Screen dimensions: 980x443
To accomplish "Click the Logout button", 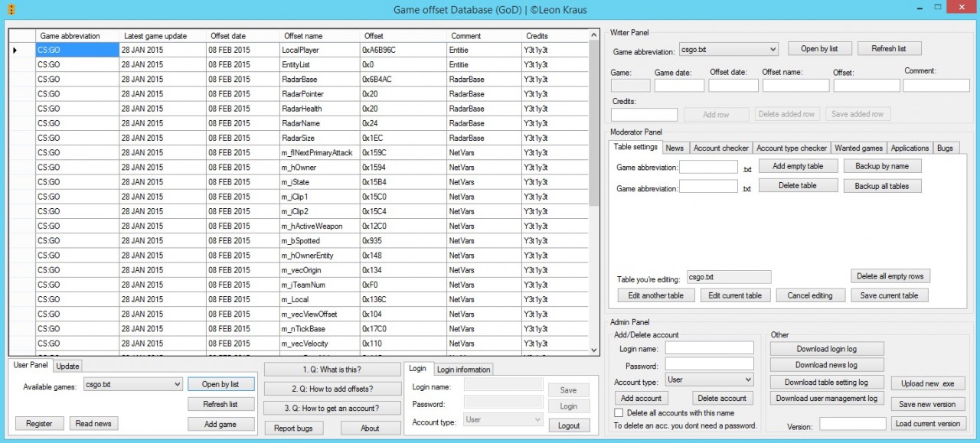I will coord(569,425).
